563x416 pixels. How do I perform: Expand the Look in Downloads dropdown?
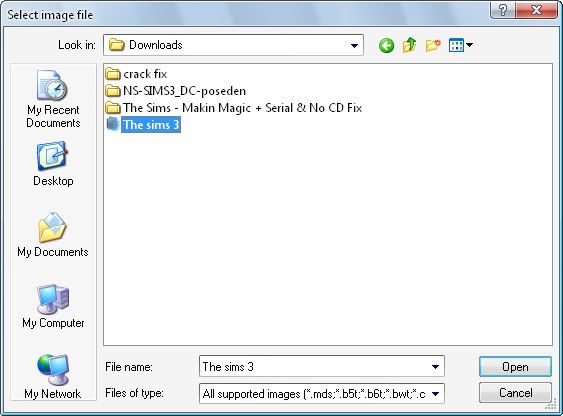354,45
